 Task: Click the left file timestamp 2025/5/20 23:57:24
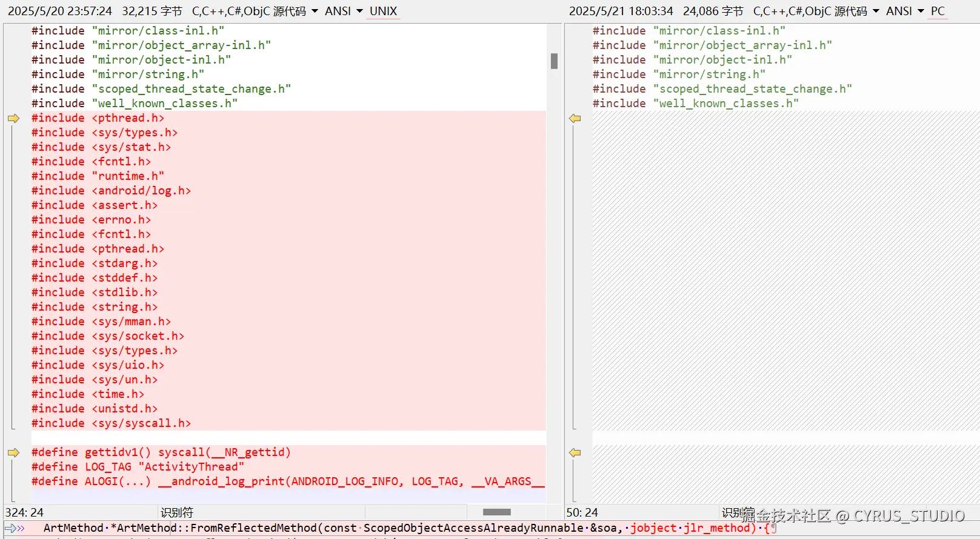tap(60, 11)
